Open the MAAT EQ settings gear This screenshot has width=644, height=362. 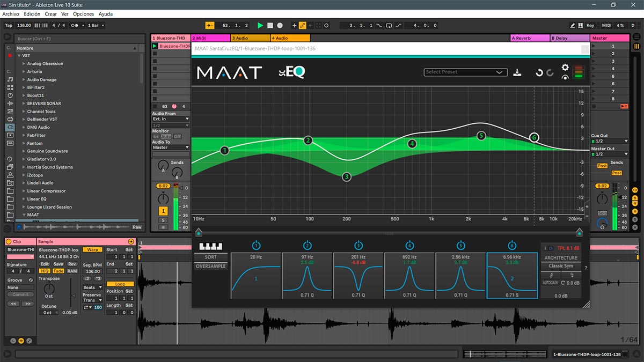coord(565,67)
